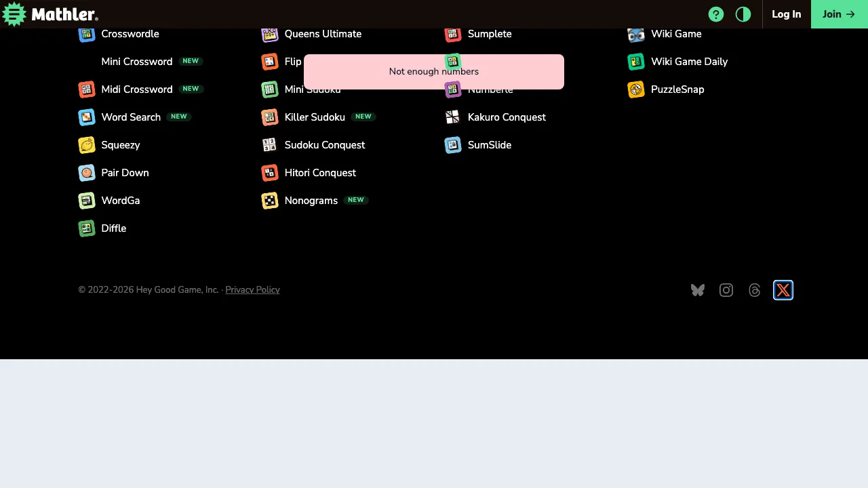Open the Killer Sudoku icon
The image size is (868, 488).
(270, 117)
